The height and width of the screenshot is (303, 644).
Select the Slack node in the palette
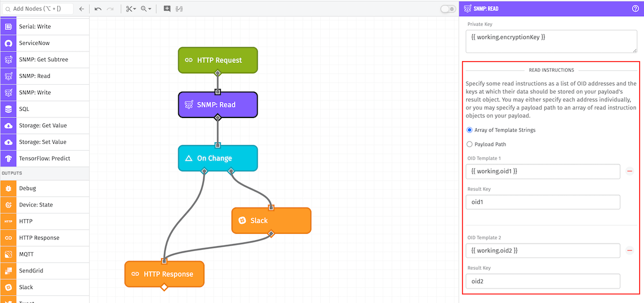[x=45, y=287]
